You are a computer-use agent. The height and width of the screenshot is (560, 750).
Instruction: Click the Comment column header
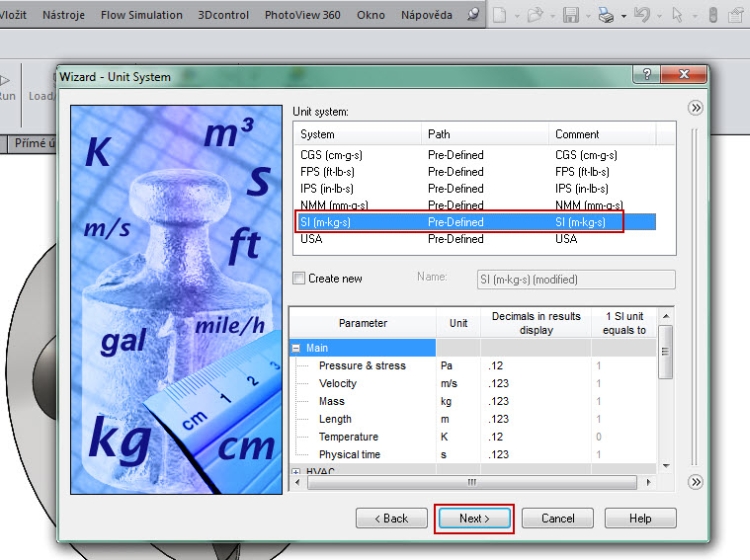click(x=602, y=134)
